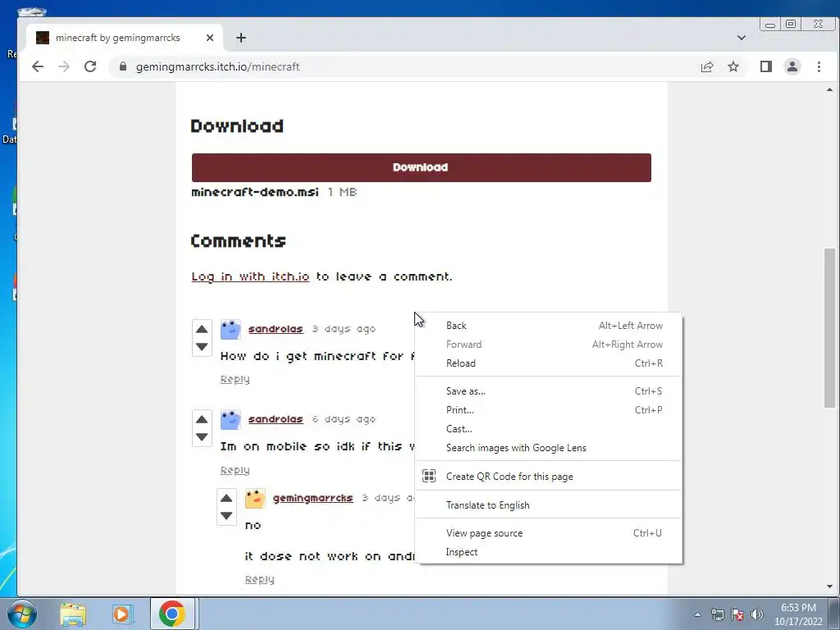
Task: Click the taskbar clock 6:53 PM
Action: pyautogui.click(x=798, y=608)
